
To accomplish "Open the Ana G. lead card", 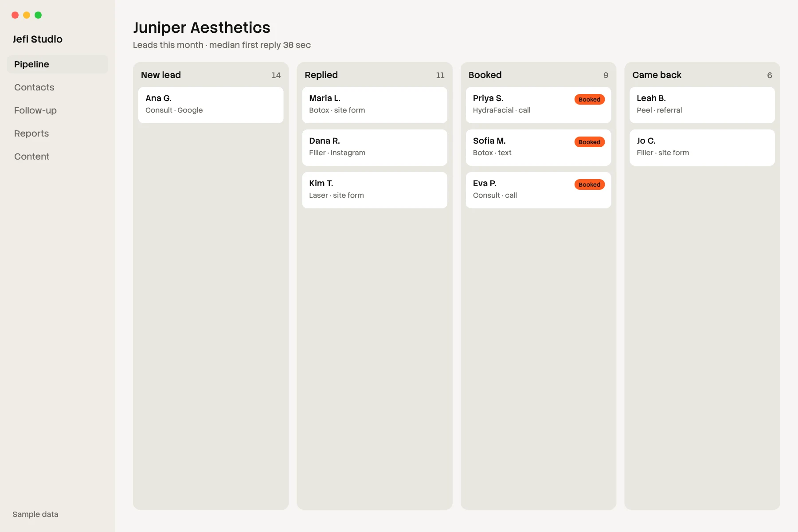I will (x=211, y=105).
